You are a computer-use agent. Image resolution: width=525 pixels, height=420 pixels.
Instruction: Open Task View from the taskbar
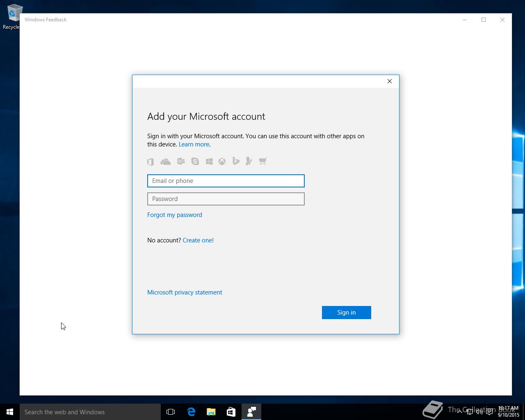coord(171,412)
